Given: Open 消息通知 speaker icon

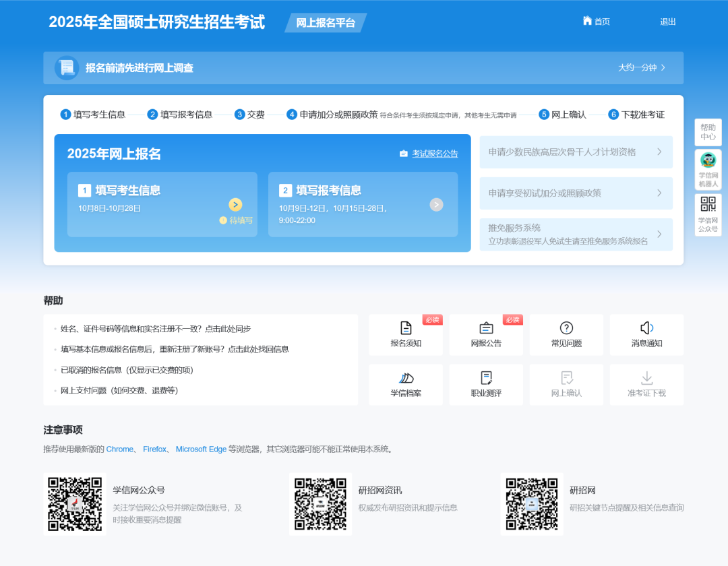Looking at the screenshot, I should [x=646, y=328].
